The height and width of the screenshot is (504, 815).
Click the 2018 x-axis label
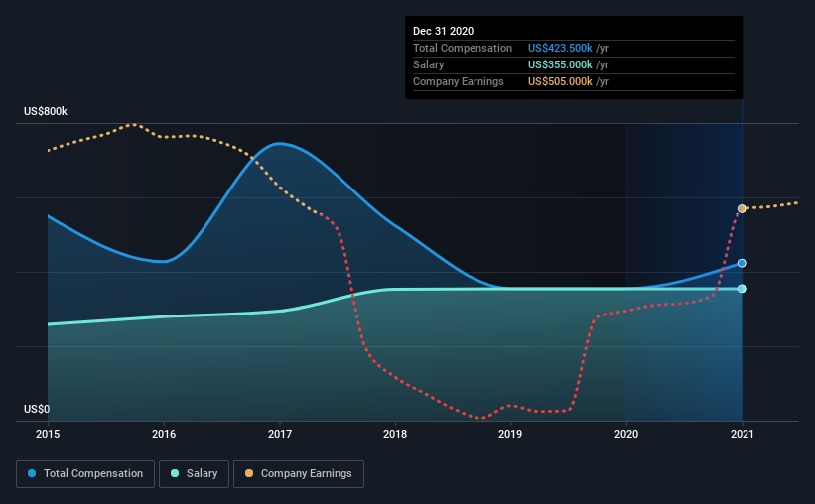pyautogui.click(x=395, y=434)
